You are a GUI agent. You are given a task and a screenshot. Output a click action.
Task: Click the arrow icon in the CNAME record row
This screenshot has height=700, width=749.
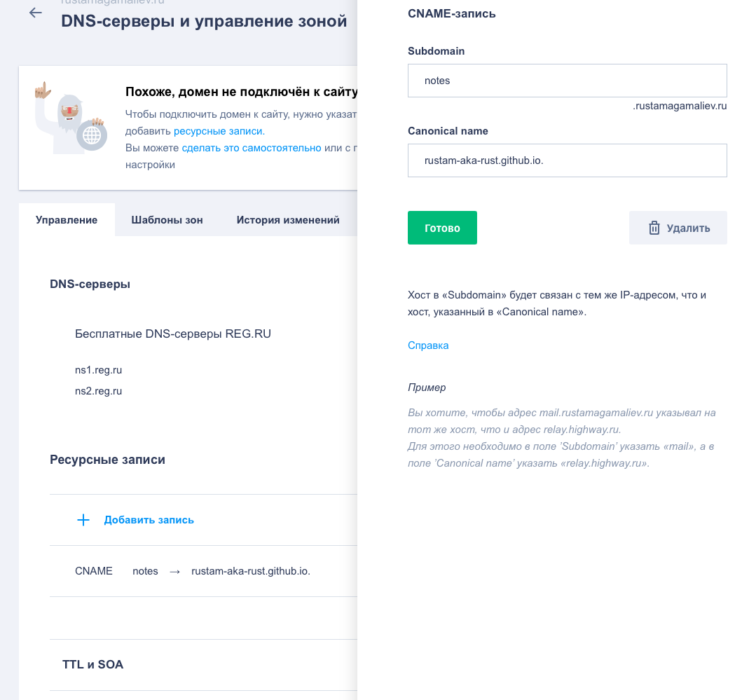pyautogui.click(x=175, y=571)
